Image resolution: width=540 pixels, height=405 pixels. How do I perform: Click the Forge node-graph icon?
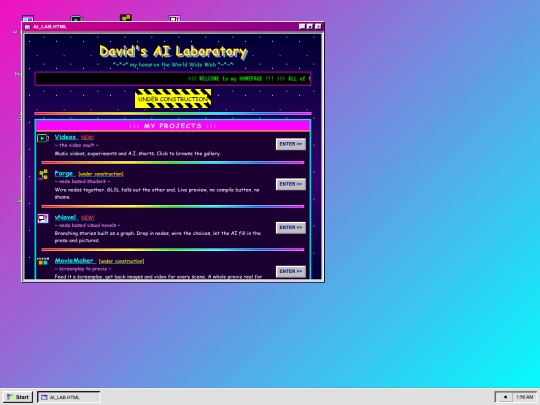coord(43,174)
